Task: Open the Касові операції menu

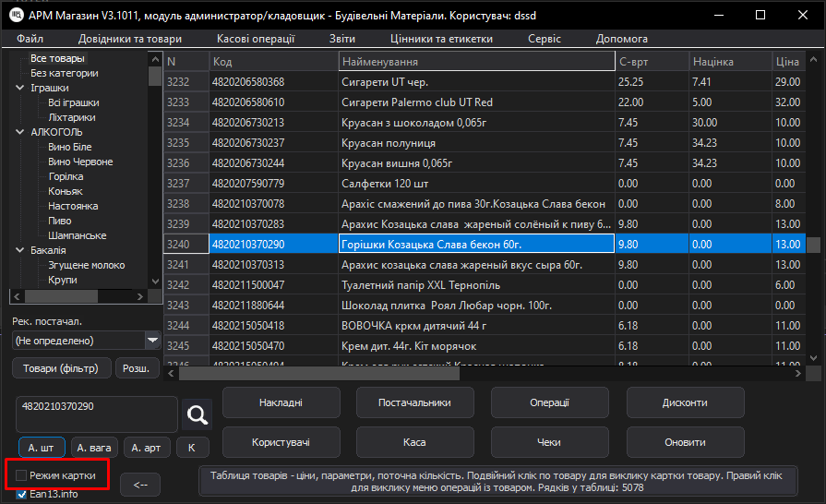Action: 256,39
